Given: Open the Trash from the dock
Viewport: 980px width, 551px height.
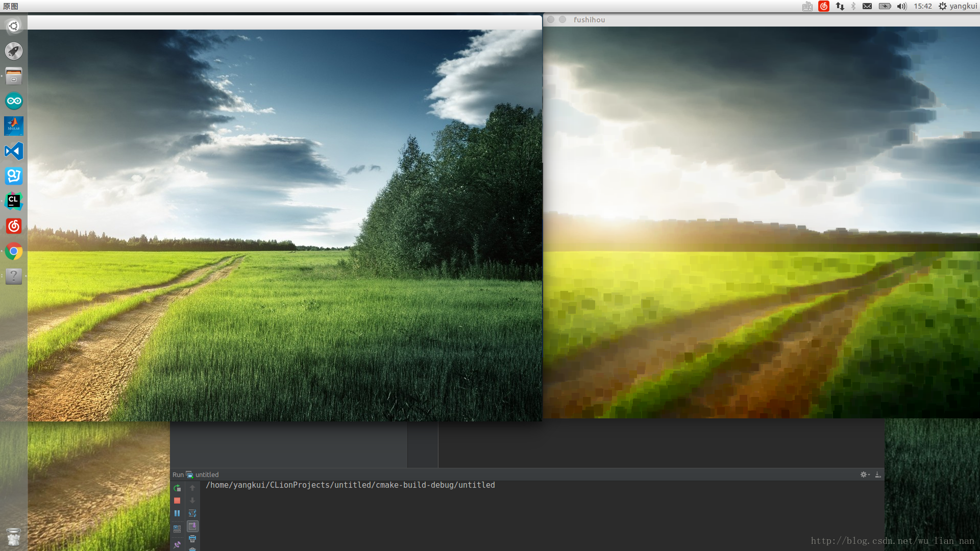Looking at the screenshot, I should (14, 537).
